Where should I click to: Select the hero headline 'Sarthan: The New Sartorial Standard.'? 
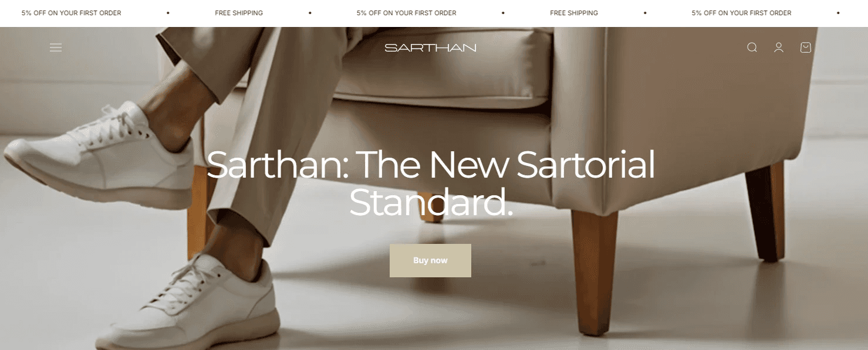(x=430, y=183)
